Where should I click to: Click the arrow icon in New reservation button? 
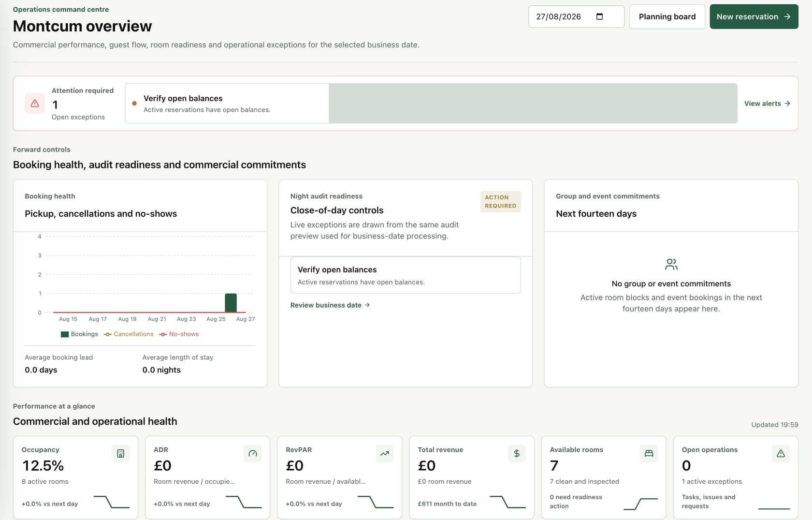pos(787,16)
